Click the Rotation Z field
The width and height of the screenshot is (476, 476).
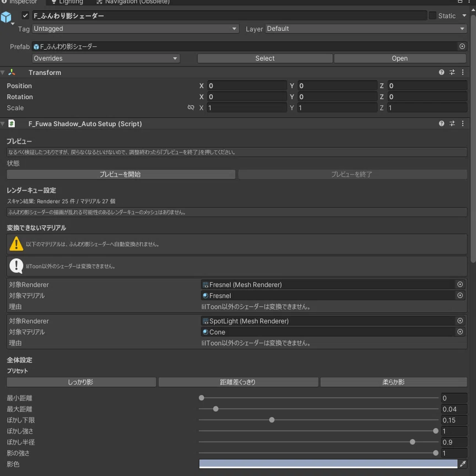tap(428, 97)
